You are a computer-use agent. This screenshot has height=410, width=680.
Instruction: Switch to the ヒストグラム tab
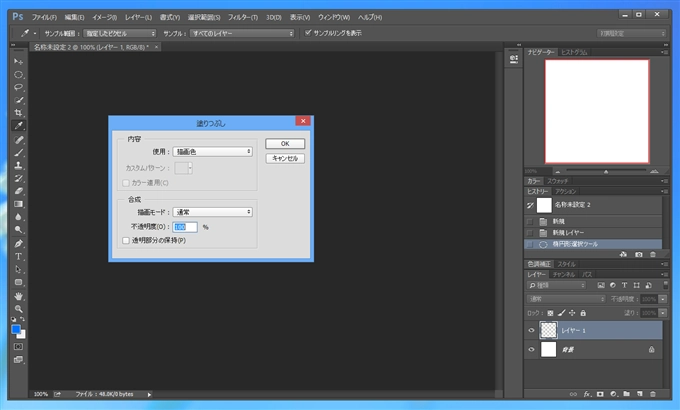574,52
